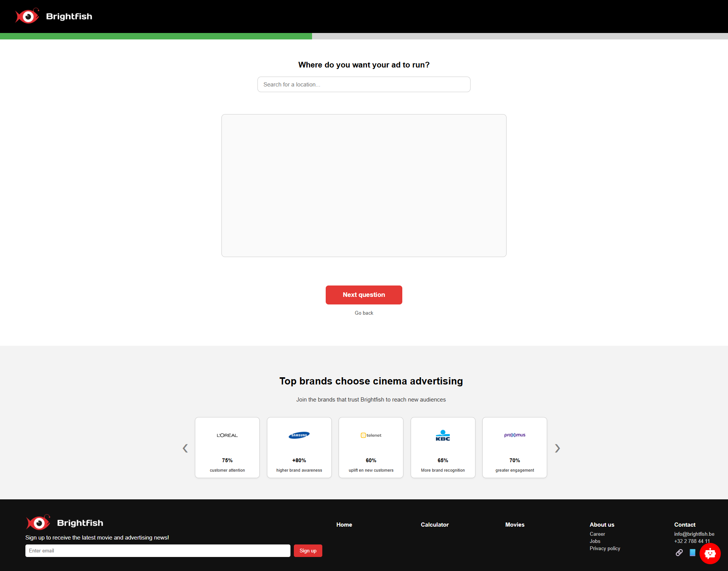Image resolution: width=728 pixels, height=571 pixels.
Task: Click the Next question button
Action: (x=364, y=295)
